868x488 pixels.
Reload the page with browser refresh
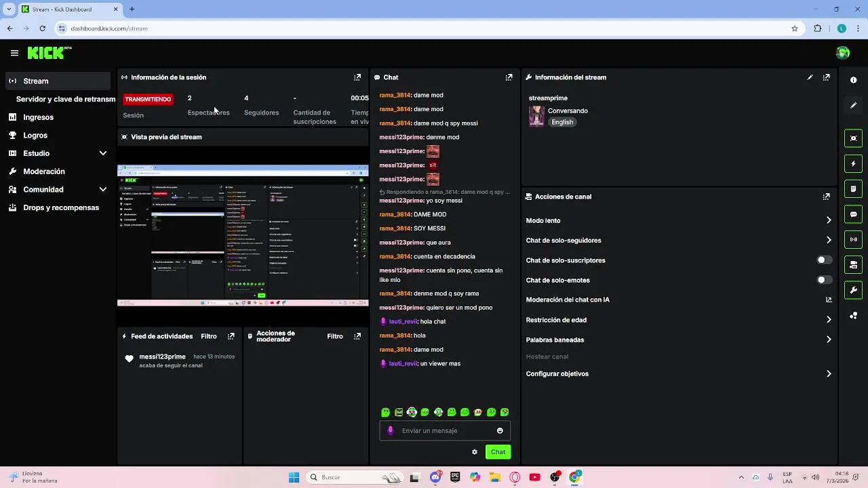pos(42,28)
